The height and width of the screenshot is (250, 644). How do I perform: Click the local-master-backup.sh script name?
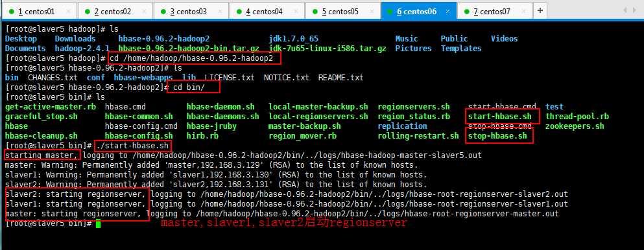(318, 107)
